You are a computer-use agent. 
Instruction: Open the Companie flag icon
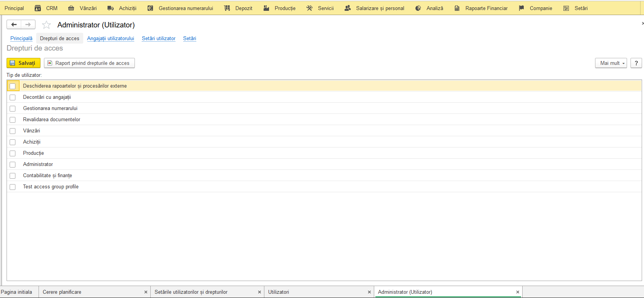521,8
